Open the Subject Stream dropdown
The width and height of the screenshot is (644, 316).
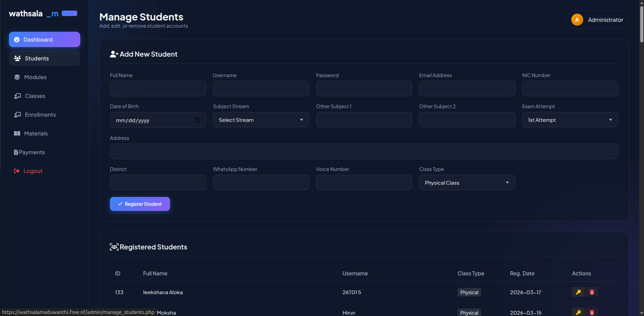coord(261,120)
